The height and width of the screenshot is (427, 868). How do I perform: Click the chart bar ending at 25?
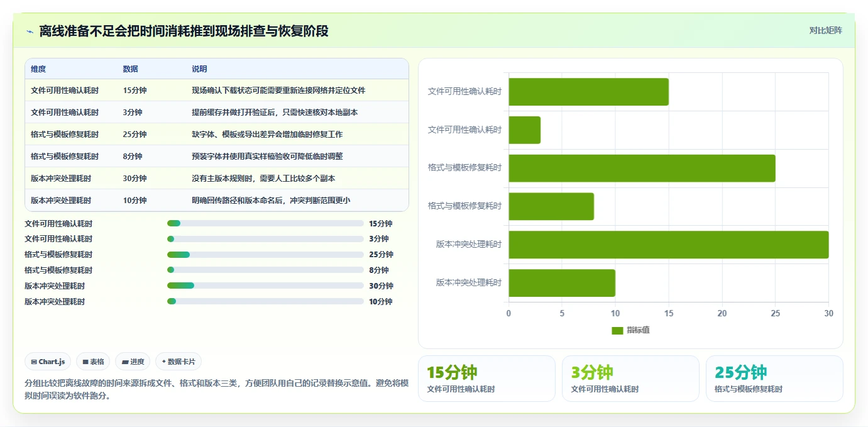[x=642, y=169]
